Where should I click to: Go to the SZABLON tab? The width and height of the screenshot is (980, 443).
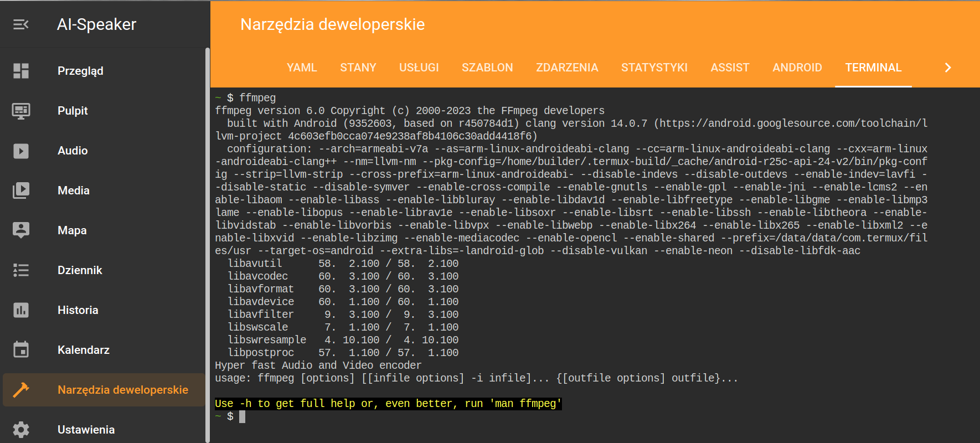click(x=487, y=68)
